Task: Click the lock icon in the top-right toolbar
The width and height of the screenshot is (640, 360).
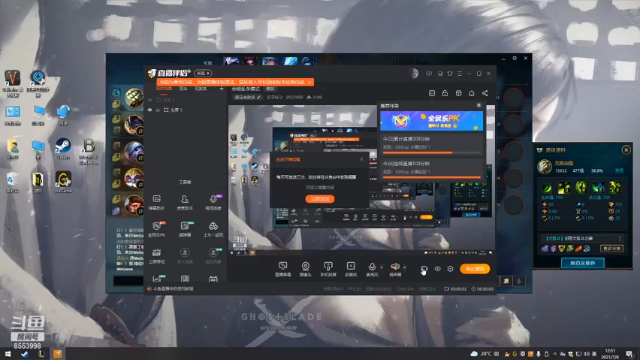Action: pos(445,93)
